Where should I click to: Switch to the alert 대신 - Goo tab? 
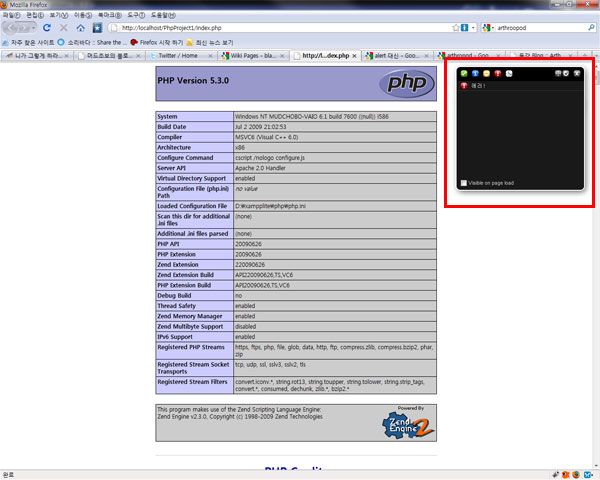tap(397, 56)
